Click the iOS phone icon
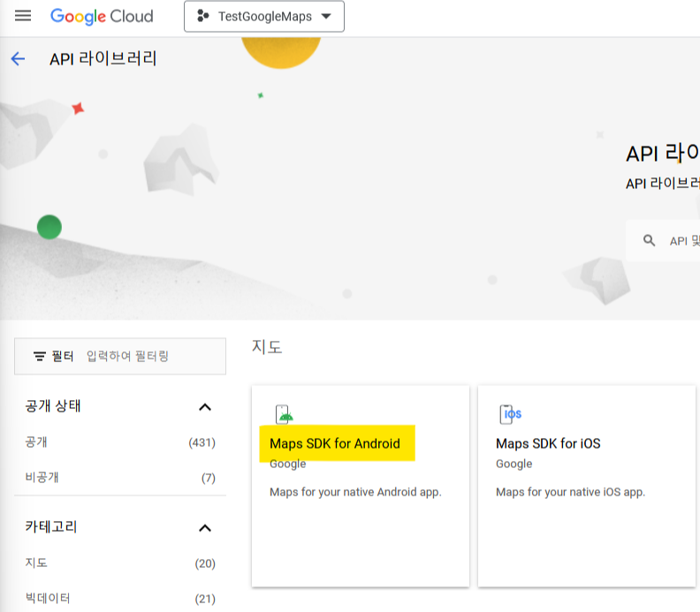This screenshot has width=700, height=612. [510, 414]
